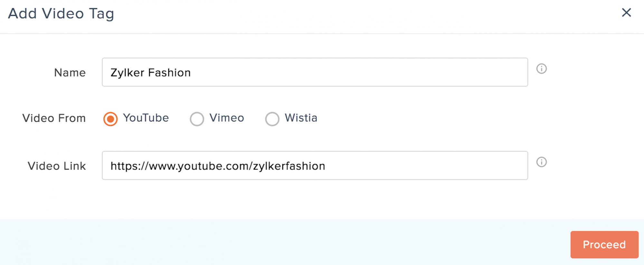Click the Name field label
This screenshot has width=644, height=265.
(x=70, y=73)
